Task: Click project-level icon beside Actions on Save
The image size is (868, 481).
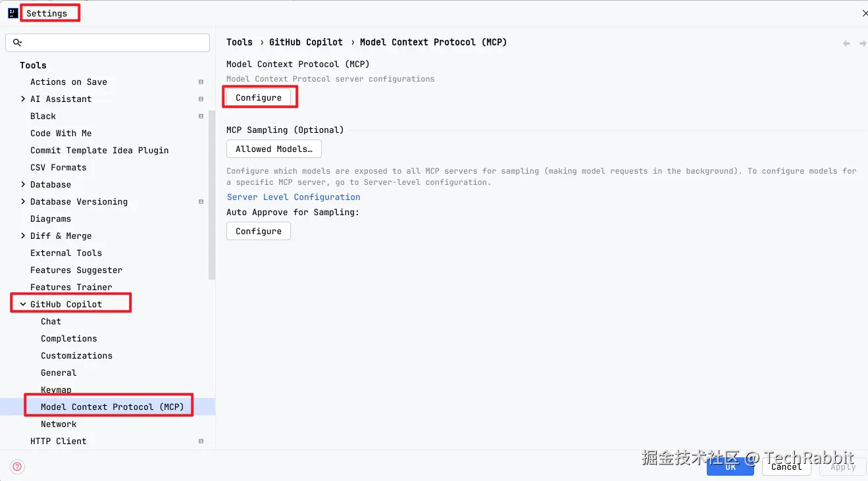Action: click(201, 82)
